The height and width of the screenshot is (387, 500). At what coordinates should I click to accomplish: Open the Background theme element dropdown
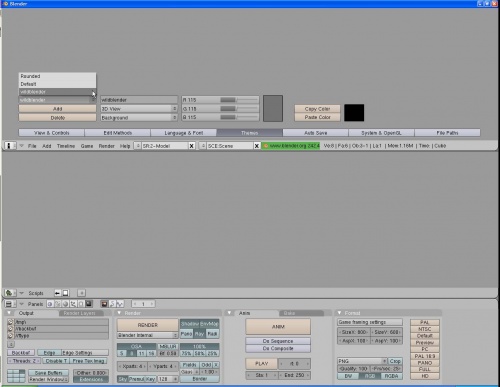139,118
